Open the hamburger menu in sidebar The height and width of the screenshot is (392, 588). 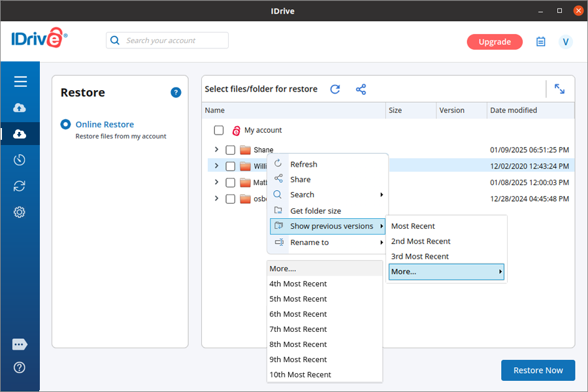[20, 82]
